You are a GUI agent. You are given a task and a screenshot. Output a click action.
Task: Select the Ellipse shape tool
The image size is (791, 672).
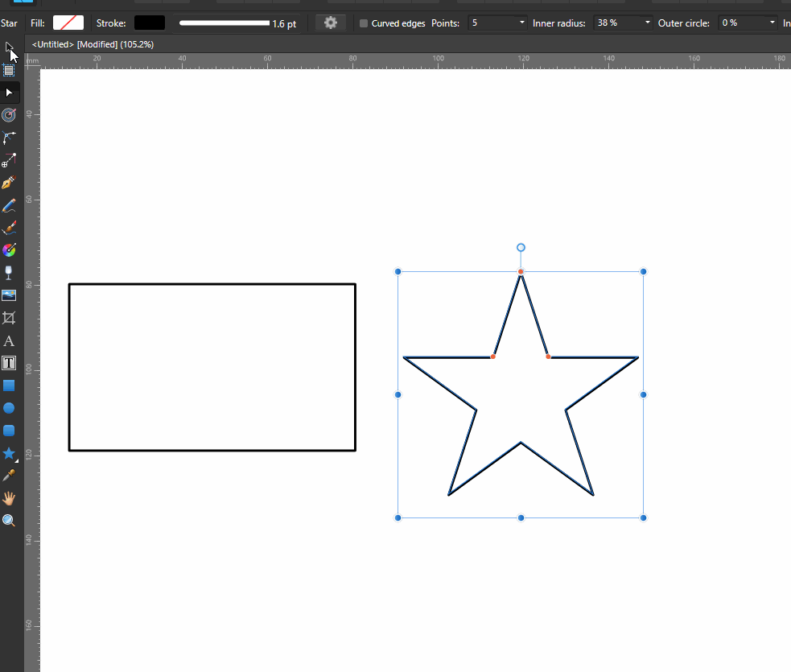point(9,408)
